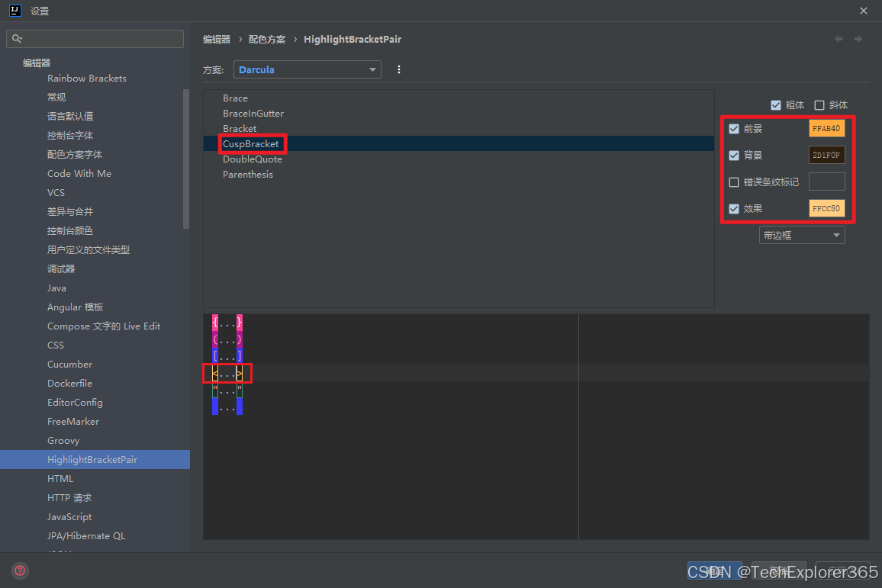The height and width of the screenshot is (588, 882).
Task: Open 配色方案字体 settings page
Action: point(75,155)
